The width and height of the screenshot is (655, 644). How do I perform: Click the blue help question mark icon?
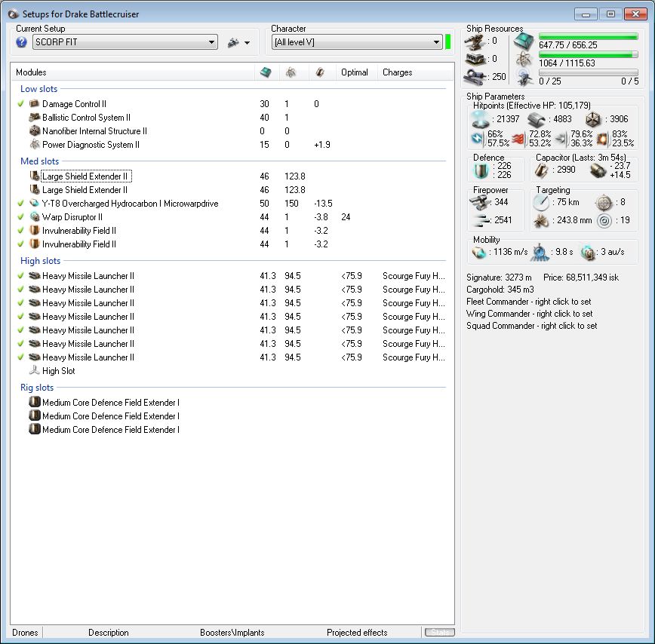click(21, 42)
